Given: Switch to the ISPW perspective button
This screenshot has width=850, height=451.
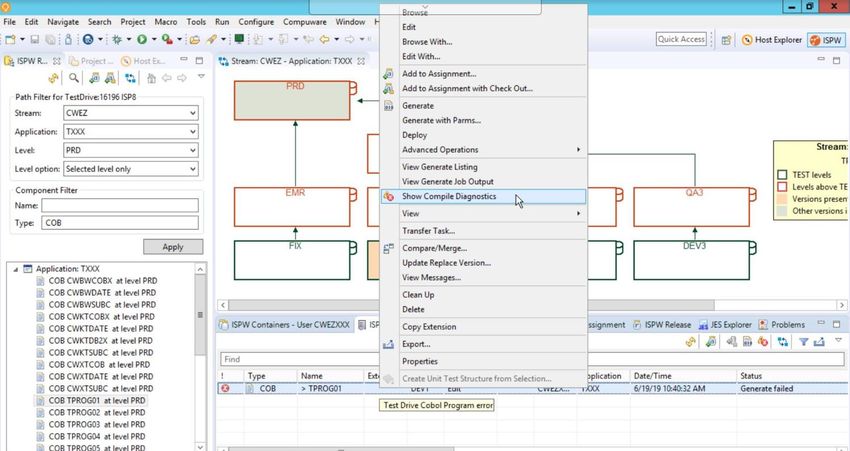Looking at the screenshot, I should [x=826, y=40].
